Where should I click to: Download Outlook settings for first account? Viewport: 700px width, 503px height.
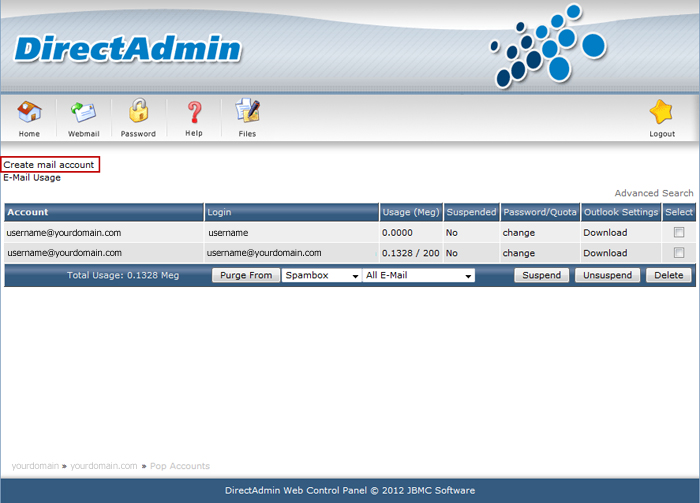605,232
